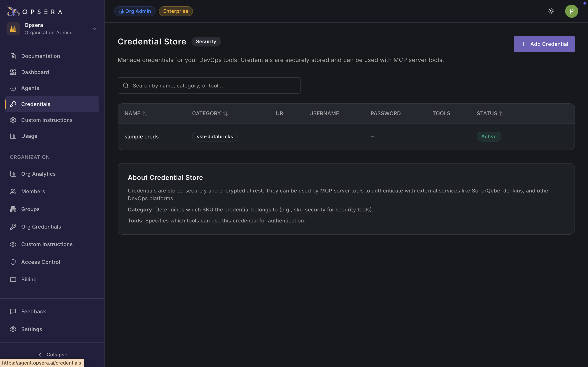Open Groups in the organization menu
588x367 pixels.
click(x=30, y=209)
